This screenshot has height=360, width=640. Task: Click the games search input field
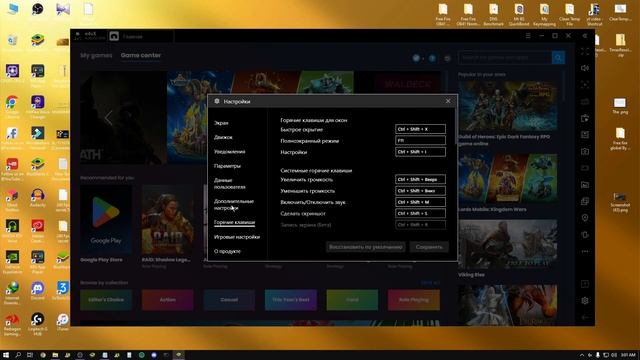click(x=505, y=58)
